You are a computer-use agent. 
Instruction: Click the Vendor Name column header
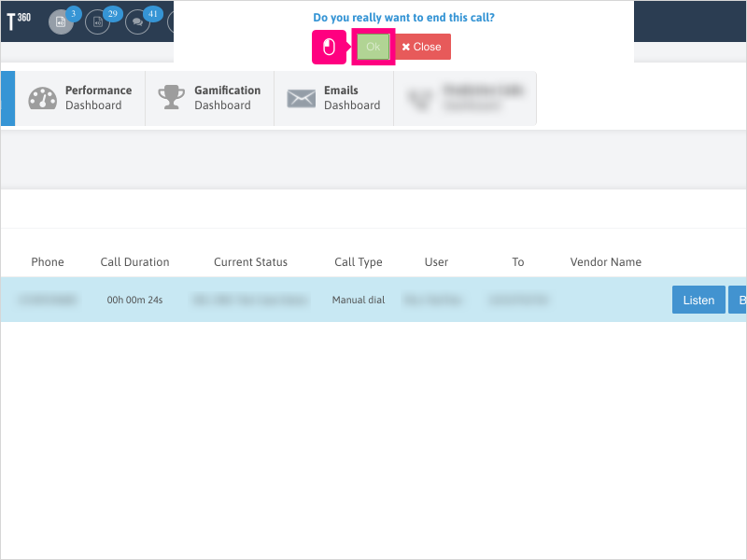pos(605,262)
